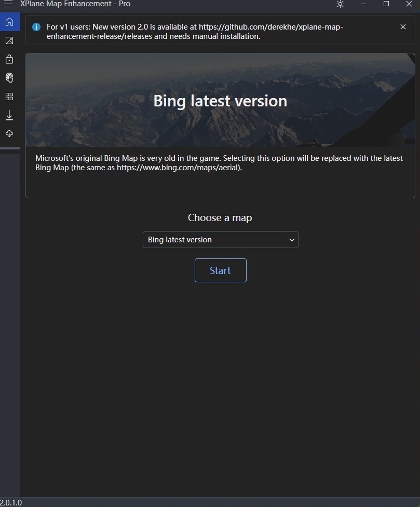The width and height of the screenshot is (420, 507).
Task: Minimize the application window
Action: (x=363, y=4)
